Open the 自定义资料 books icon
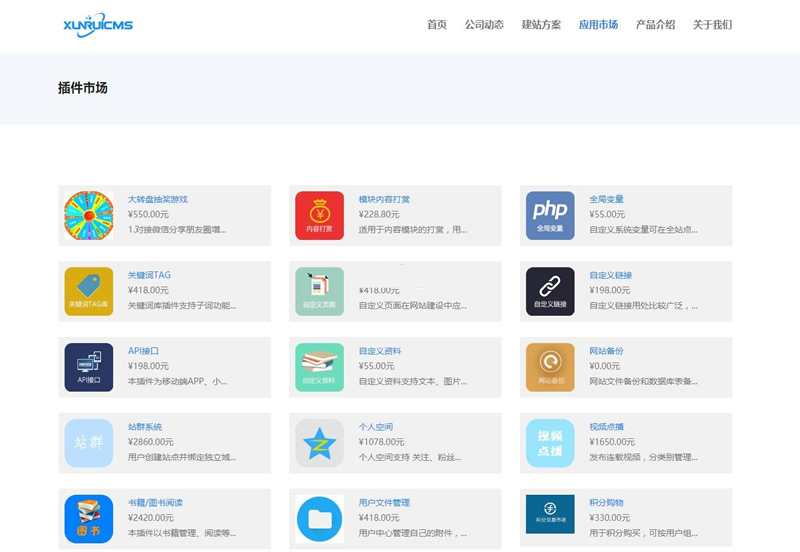This screenshot has width=800, height=552. pyautogui.click(x=319, y=367)
